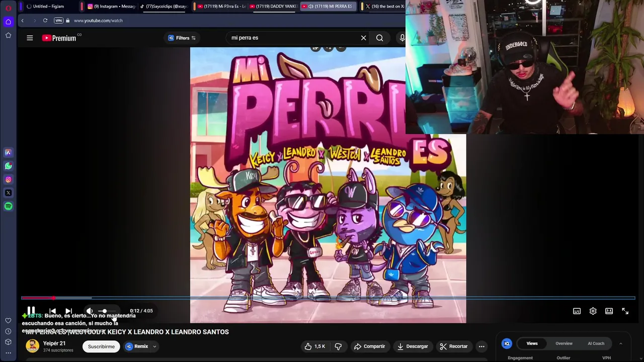Open the IQ Filters button

[x=182, y=38]
